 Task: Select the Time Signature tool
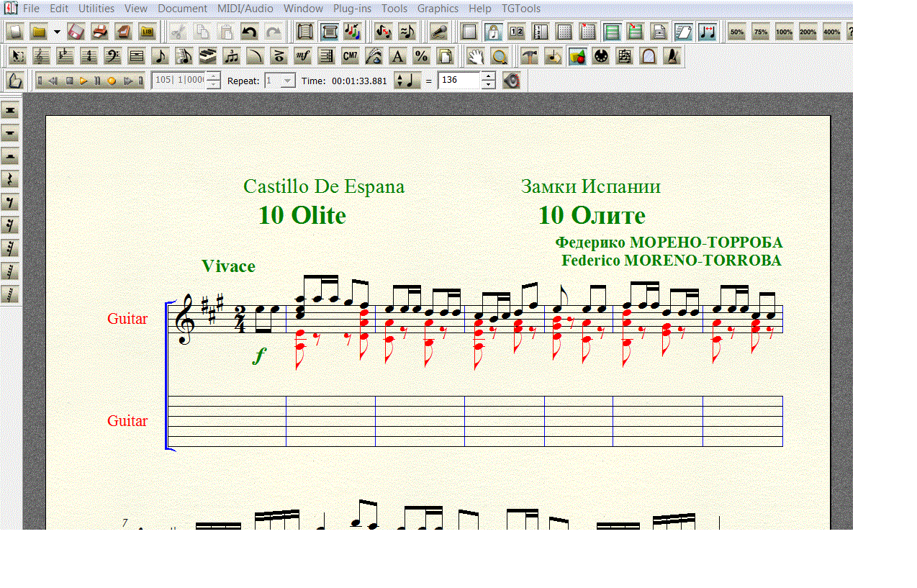[89, 56]
